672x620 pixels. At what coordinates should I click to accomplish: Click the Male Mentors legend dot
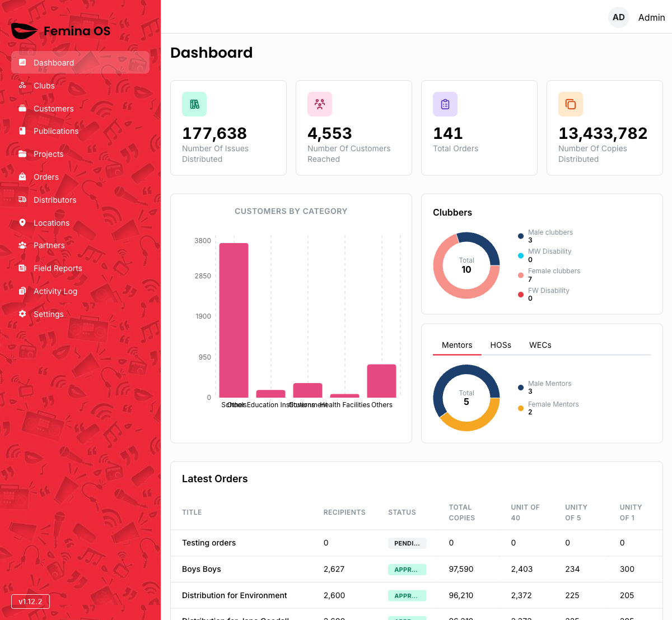[x=521, y=388]
